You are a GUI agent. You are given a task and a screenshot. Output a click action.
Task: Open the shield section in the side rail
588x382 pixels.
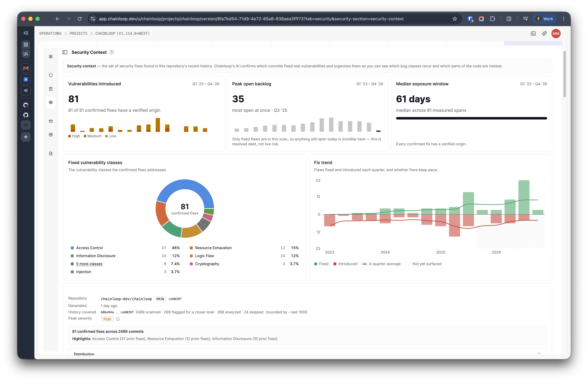[x=51, y=75]
